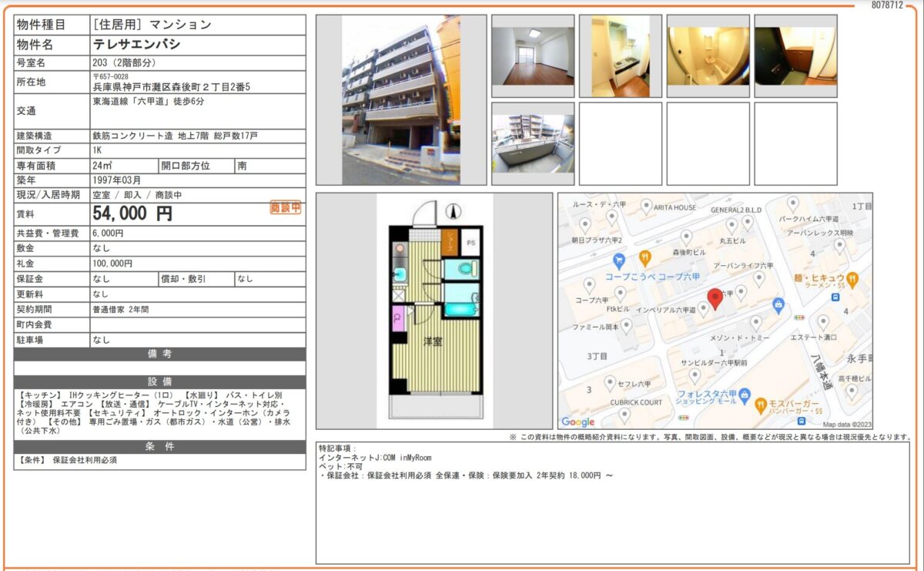Click inside the 特記事項 notes box

coord(612,509)
